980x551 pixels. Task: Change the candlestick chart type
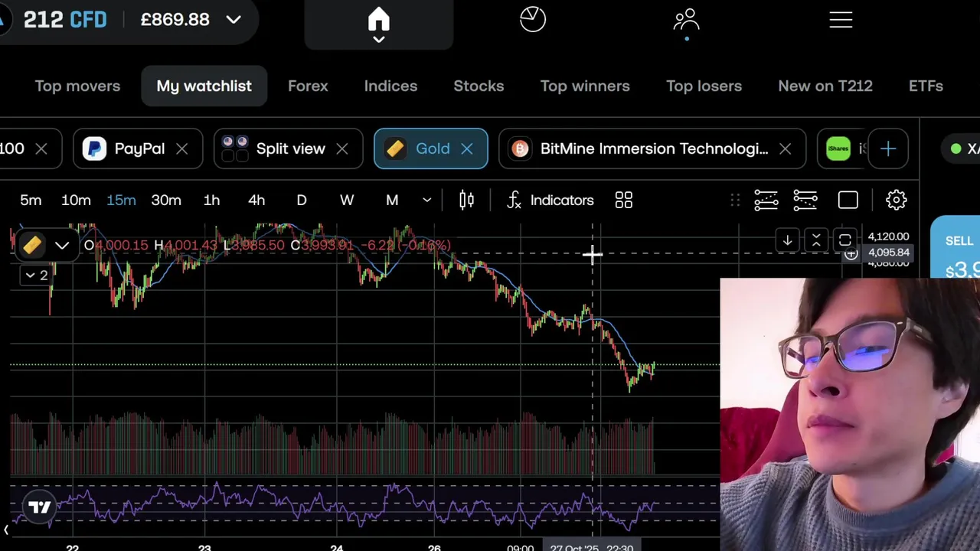click(466, 201)
